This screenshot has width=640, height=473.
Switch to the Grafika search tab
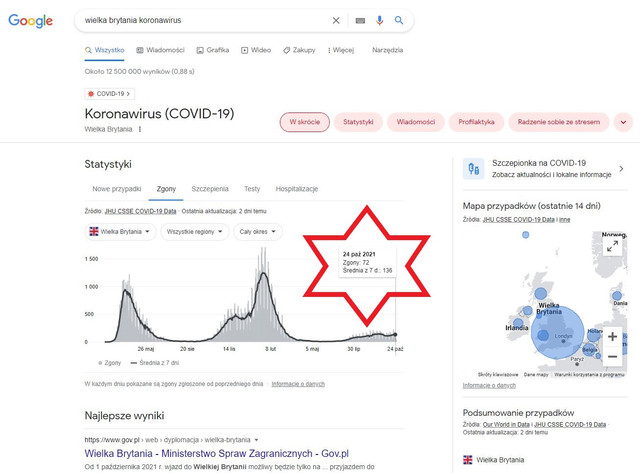213,50
